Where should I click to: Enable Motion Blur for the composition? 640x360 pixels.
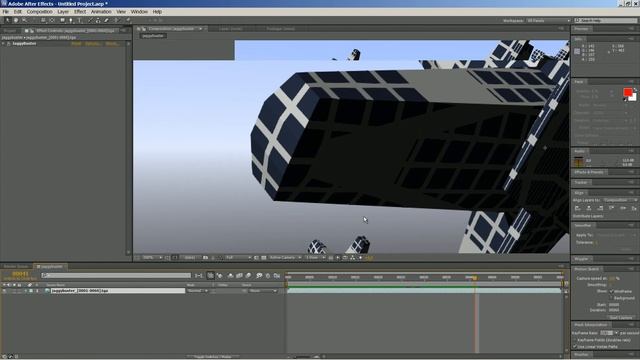point(249,276)
